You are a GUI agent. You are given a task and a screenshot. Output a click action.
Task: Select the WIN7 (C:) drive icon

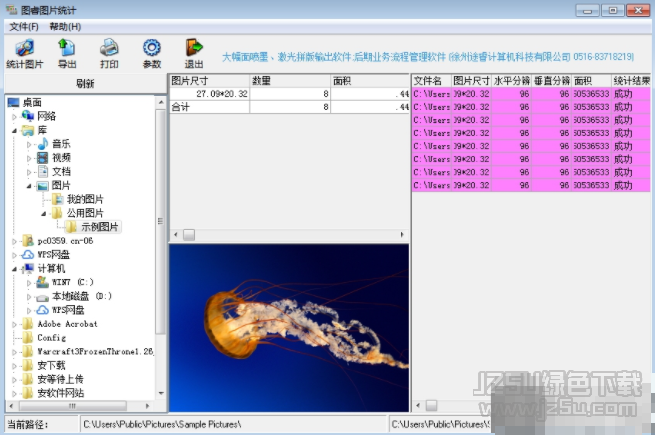coord(43,282)
